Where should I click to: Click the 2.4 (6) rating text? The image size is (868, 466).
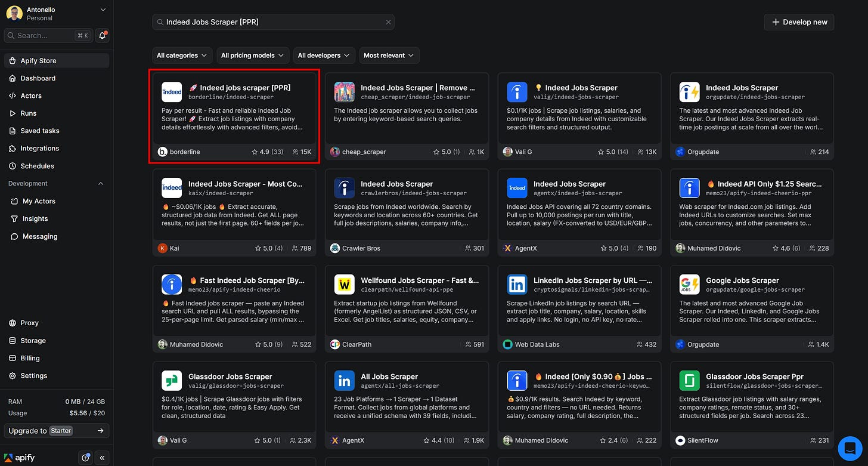pos(612,440)
